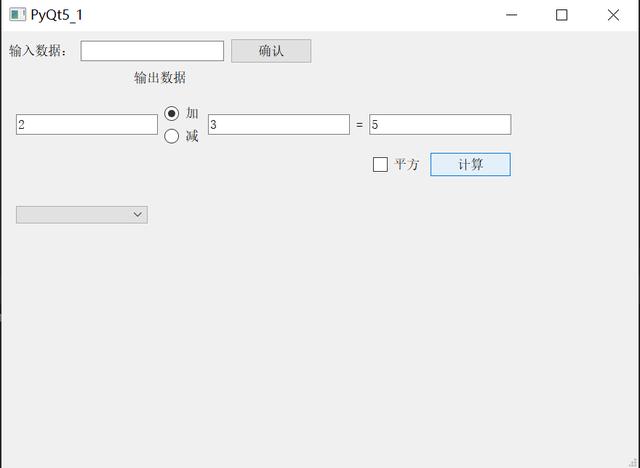640x468 pixels.
Task: Click the equals sign label
Action: [359, 125]
